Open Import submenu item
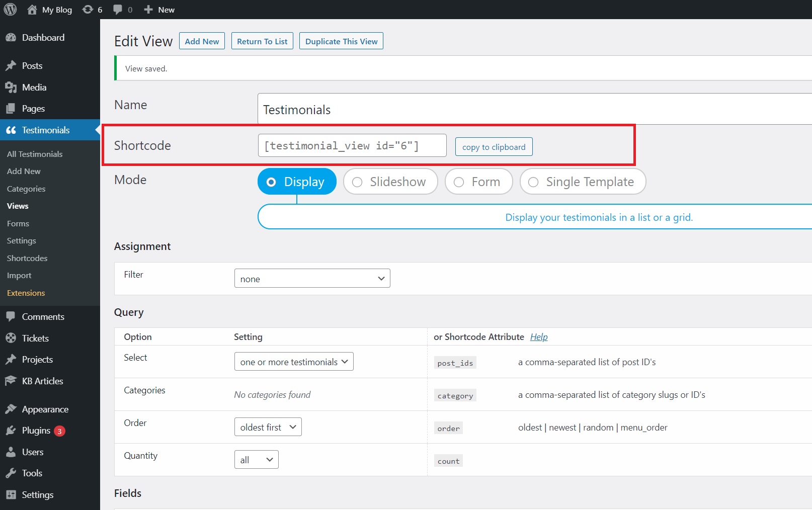812x510 pixels. [x=19, y=276]
